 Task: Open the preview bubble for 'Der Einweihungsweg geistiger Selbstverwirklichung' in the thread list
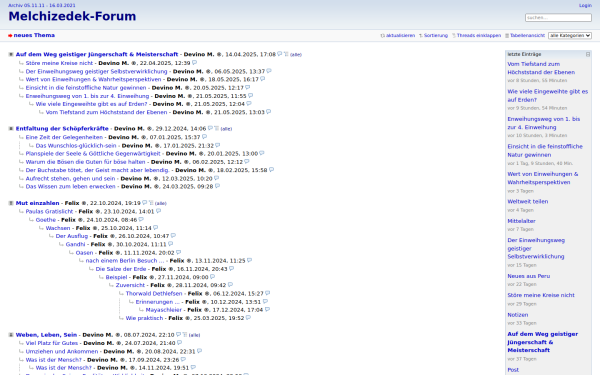(269, 71)
